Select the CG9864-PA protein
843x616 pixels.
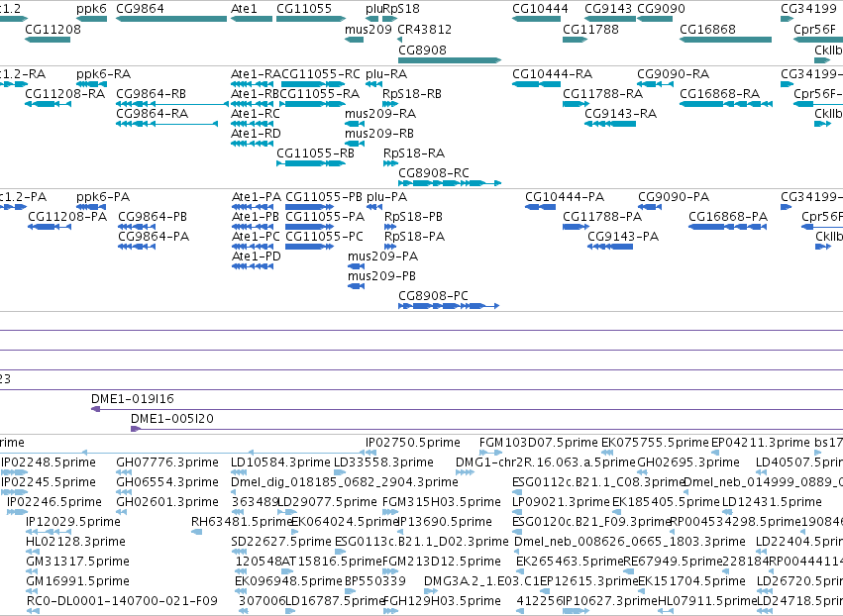(x=137, y=247)
